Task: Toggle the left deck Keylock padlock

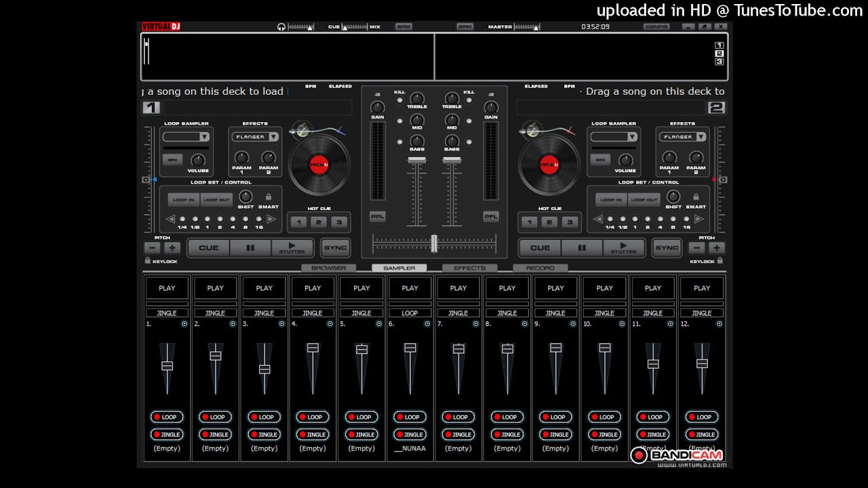Action: coord(148,260)
